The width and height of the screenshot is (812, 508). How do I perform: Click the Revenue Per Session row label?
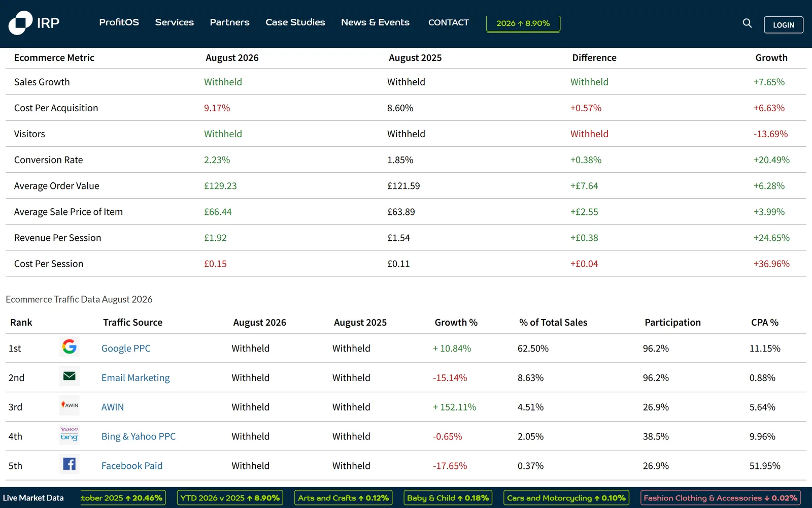click(57, 238)
